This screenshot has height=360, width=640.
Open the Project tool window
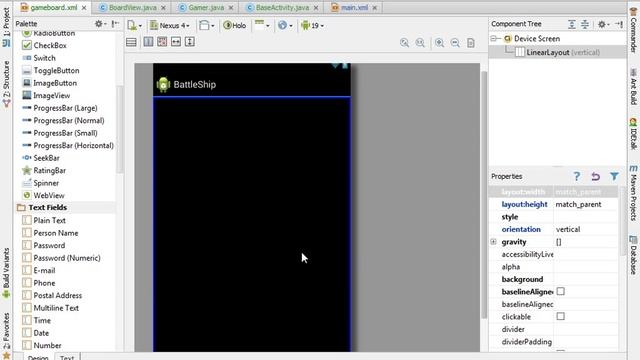6,27
